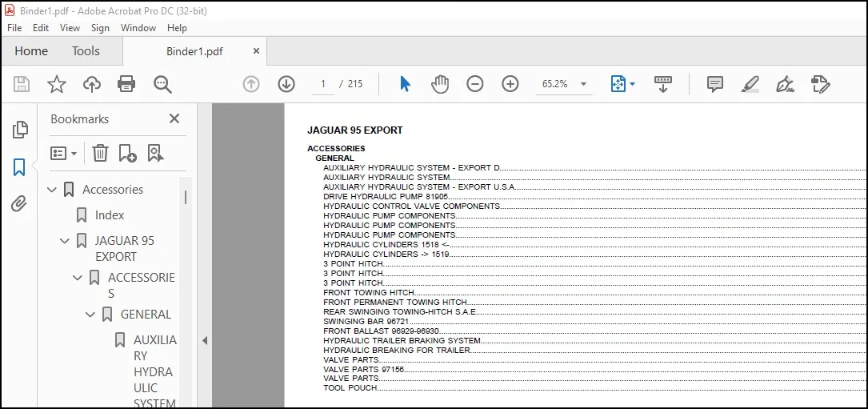Zoom out with minus icon

point(475,84)
